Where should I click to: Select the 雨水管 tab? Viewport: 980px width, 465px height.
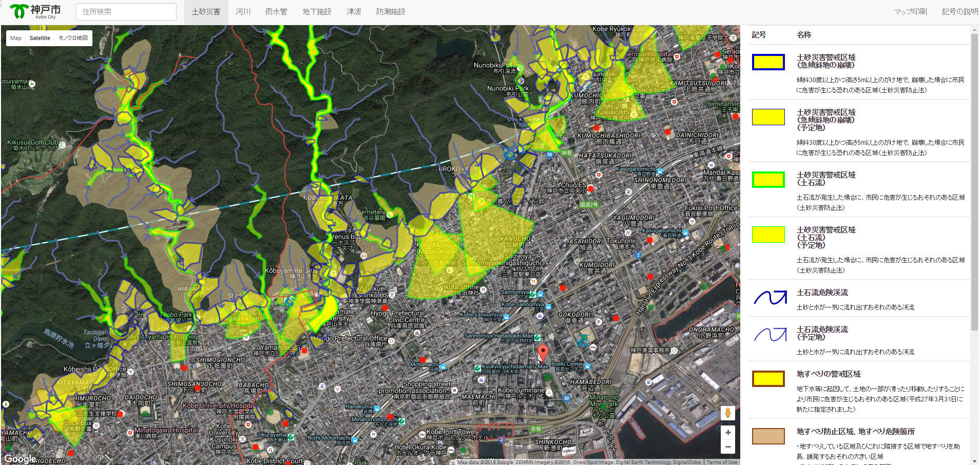point(276,11)
